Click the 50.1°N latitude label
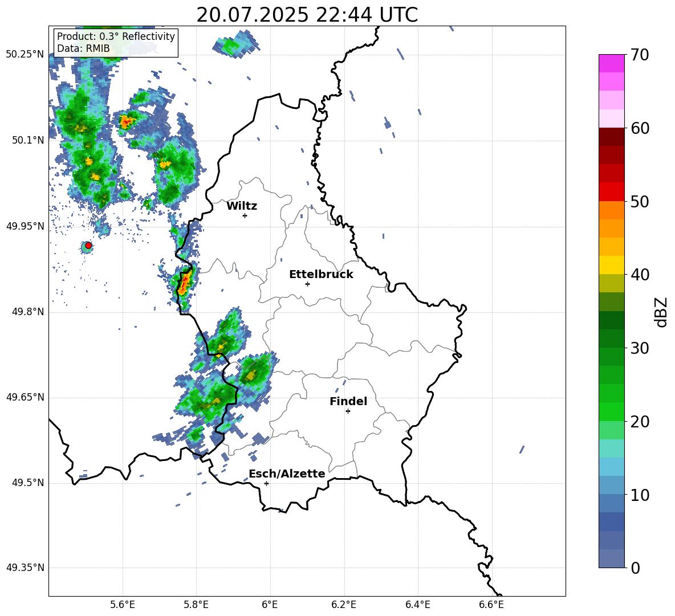The width and height of the screenshot is (675, 616). tap(28, 140)
